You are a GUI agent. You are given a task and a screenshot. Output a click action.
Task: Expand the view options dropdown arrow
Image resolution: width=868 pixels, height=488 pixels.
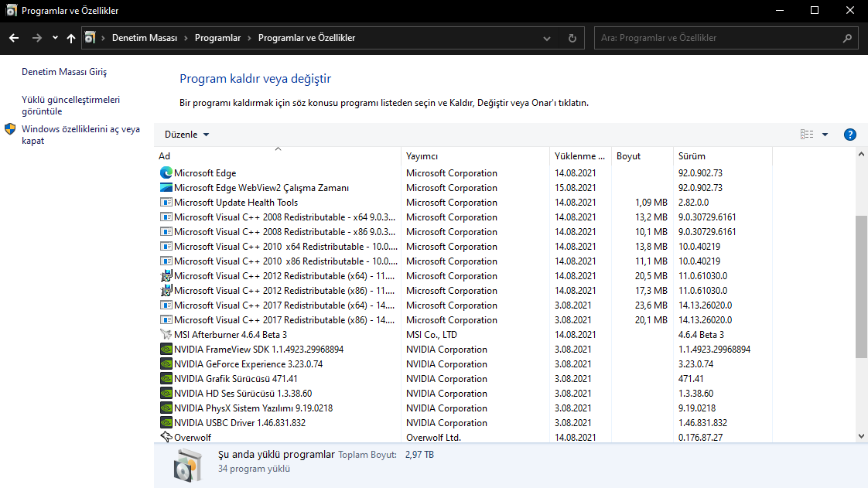tap(825, 135)
